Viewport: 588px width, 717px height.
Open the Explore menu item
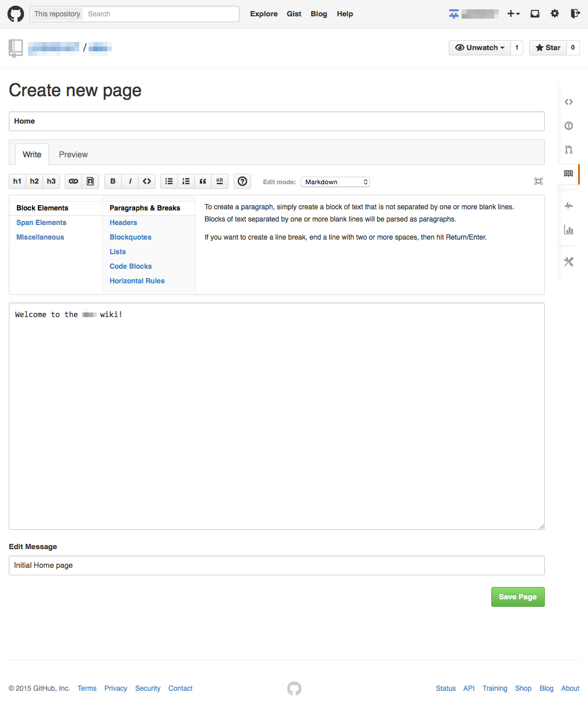click(x=263, y=13)
